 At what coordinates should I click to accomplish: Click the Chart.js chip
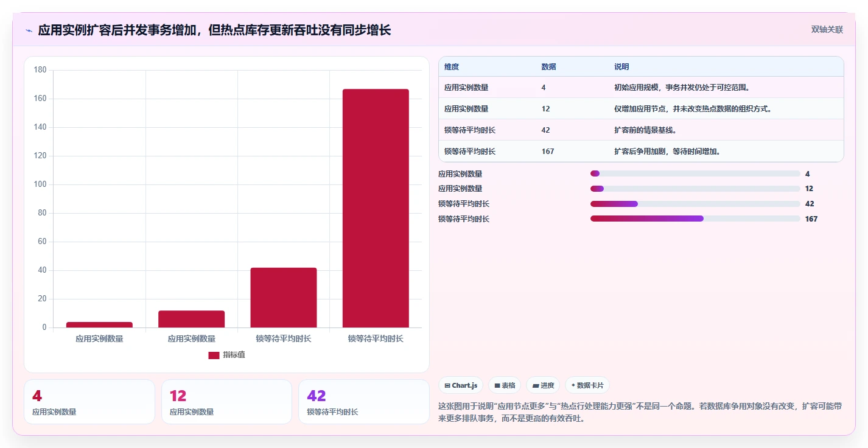[461, 385]
